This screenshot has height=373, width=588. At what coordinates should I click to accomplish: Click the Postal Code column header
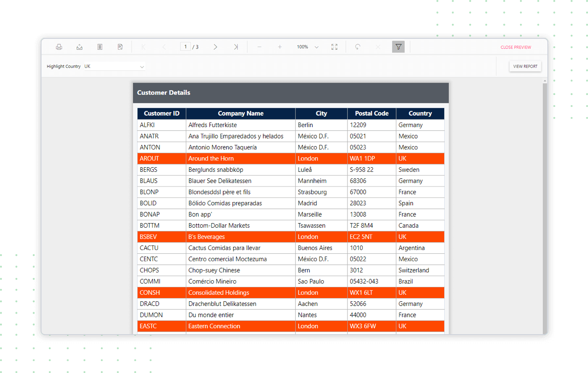[372, 113]
